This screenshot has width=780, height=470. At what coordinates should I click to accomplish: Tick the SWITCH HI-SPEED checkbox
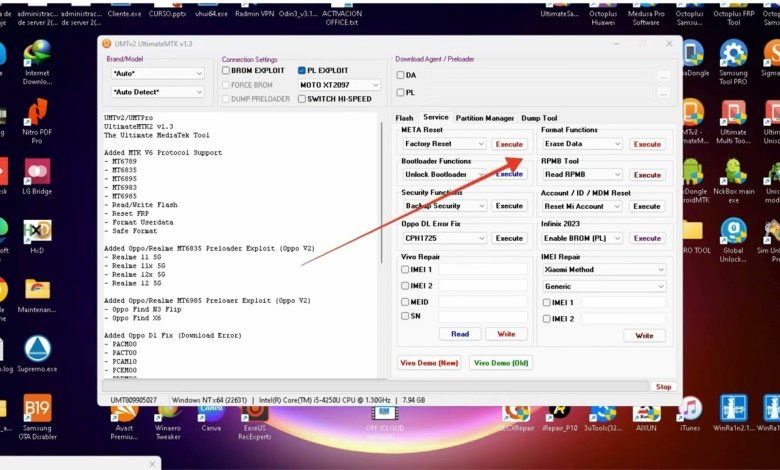pos(302,99)
